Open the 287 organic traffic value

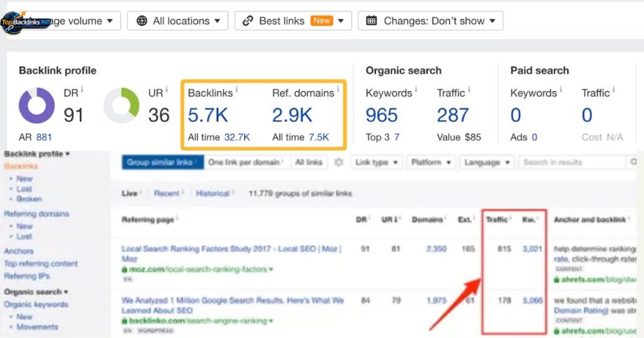tap(453, 115)
